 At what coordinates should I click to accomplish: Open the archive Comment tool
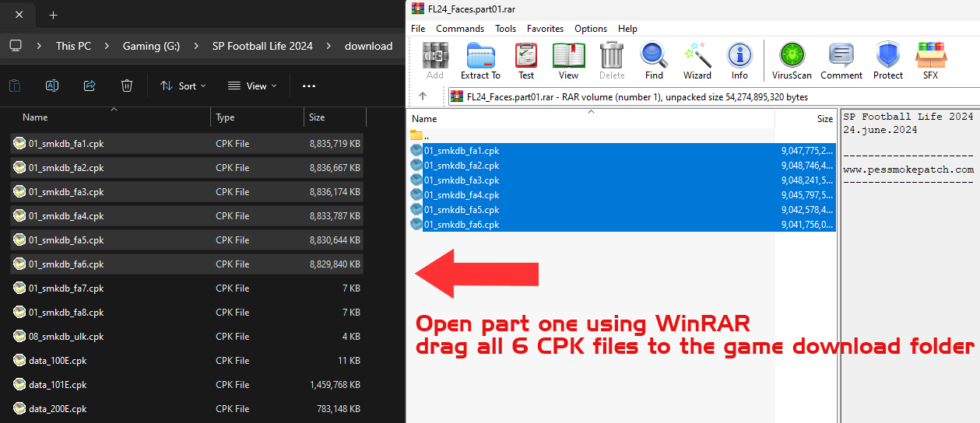[x=841, y=61]
